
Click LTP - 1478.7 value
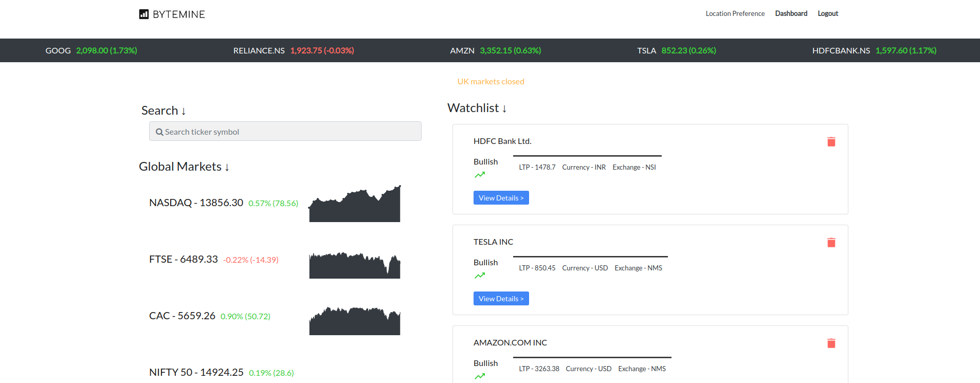coord(537,167)
